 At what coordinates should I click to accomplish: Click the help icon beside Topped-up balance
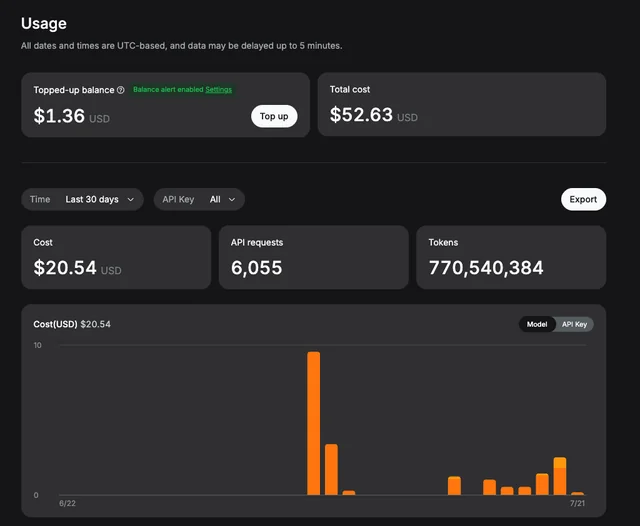click(120, 90)
